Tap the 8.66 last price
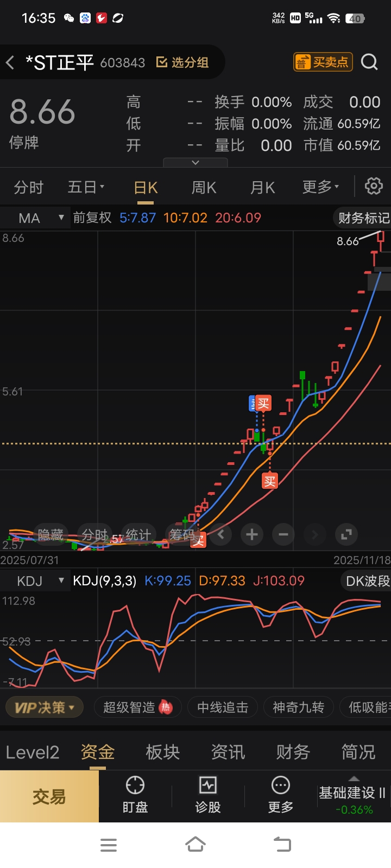 tap(42, 112)
